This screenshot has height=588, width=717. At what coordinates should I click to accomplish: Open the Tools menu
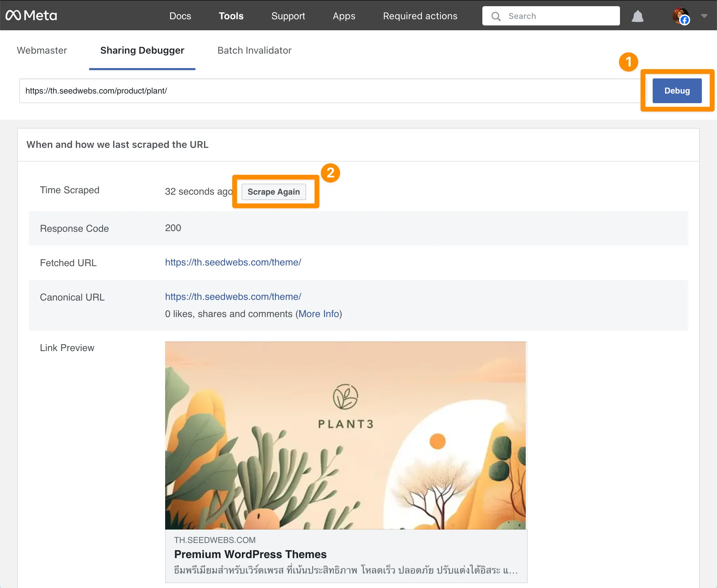coord(231,16)
